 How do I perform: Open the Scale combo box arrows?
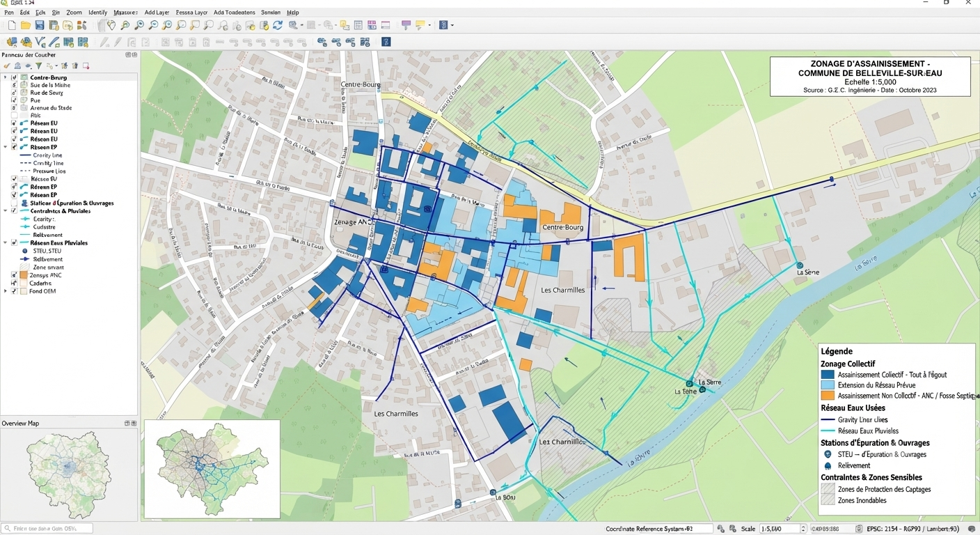[803, 529]
